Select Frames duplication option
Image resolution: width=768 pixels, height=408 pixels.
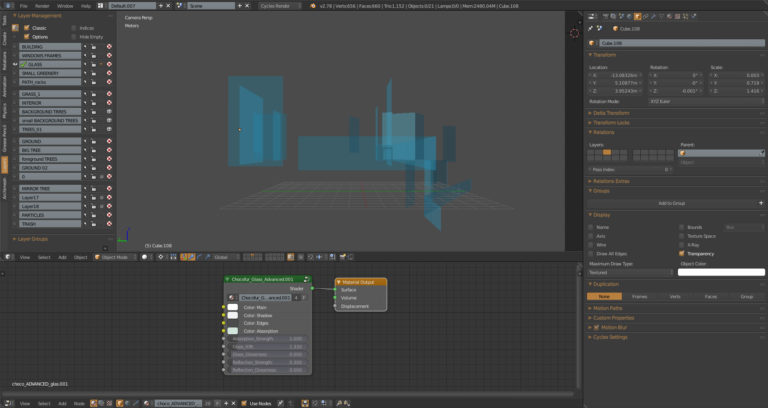[639, 297]
